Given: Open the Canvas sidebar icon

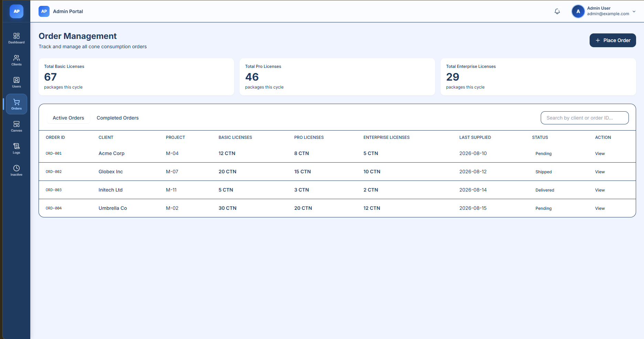Looking at the screenshot, I should (x=17, y=126).
